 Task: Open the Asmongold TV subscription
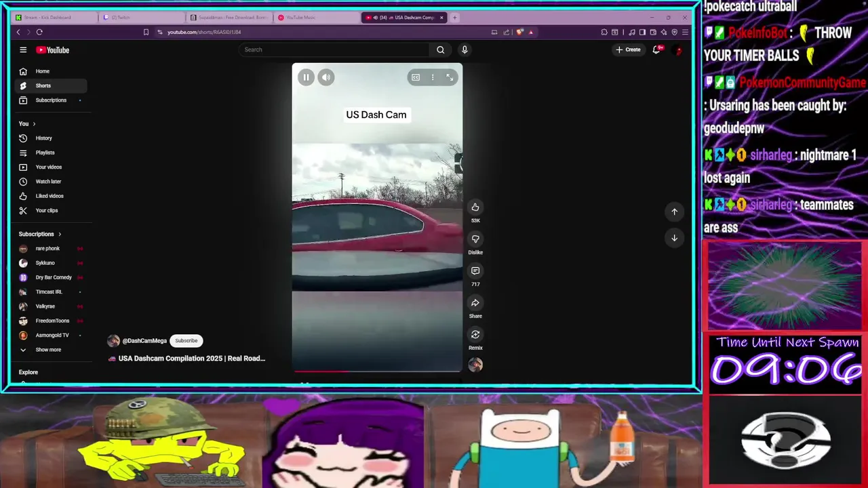pos(51,335)
